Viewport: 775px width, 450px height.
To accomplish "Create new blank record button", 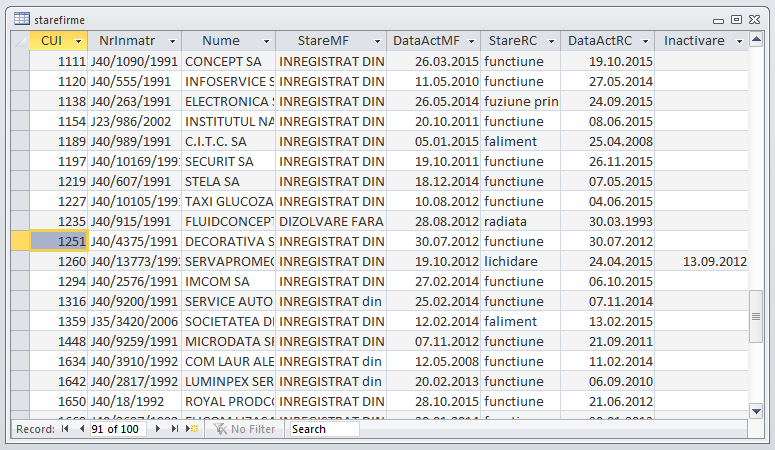I will (x=192, y=429).
